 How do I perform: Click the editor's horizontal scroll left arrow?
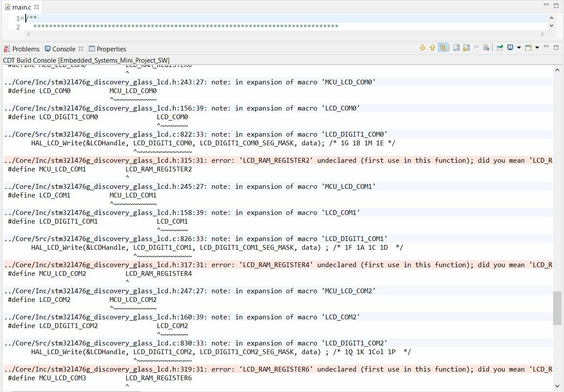point(29,34)
